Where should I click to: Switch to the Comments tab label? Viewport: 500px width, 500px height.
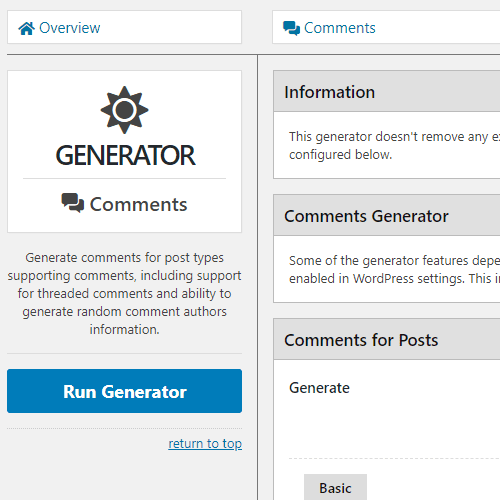[x=339, y=28]
